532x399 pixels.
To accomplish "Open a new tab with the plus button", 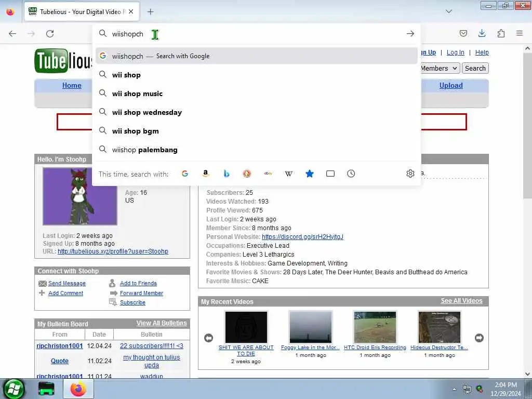I will (151, 12).
